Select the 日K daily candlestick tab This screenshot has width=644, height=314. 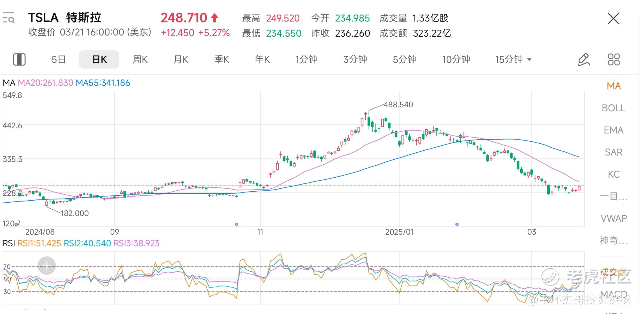tap(99, 59)
